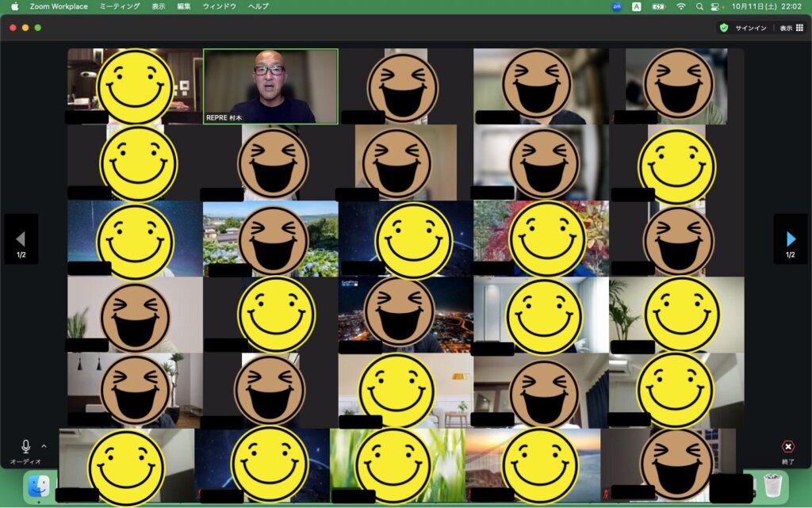Click the Zoom menu bar status icon
Image resolution: width=812 pixels, height=508 pixels.
(x=617, y=6)
